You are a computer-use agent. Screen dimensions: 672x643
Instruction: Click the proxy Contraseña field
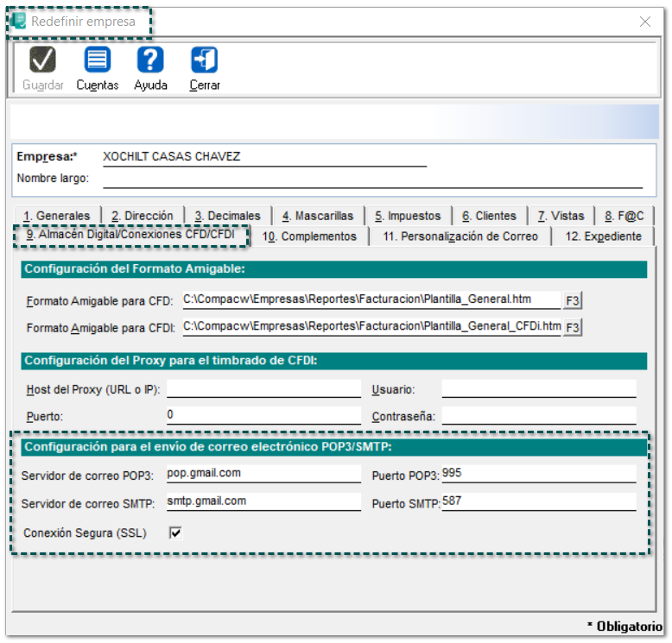tap(538, 416)
